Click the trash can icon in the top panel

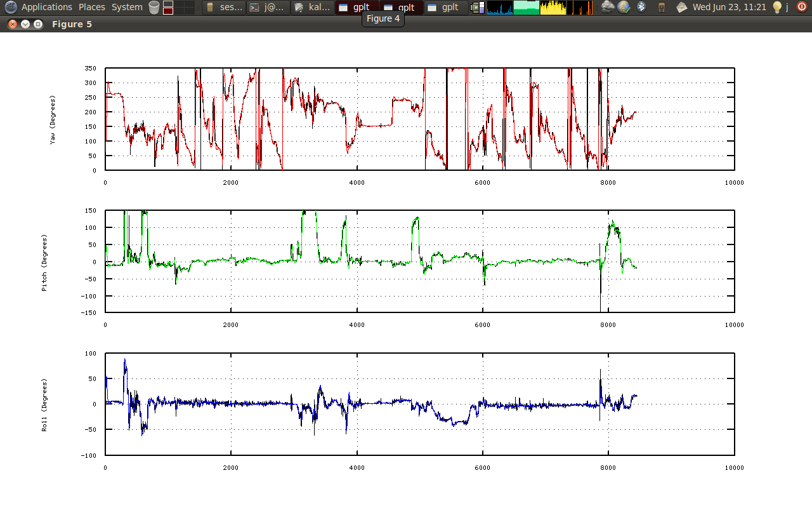pos(154,7)
